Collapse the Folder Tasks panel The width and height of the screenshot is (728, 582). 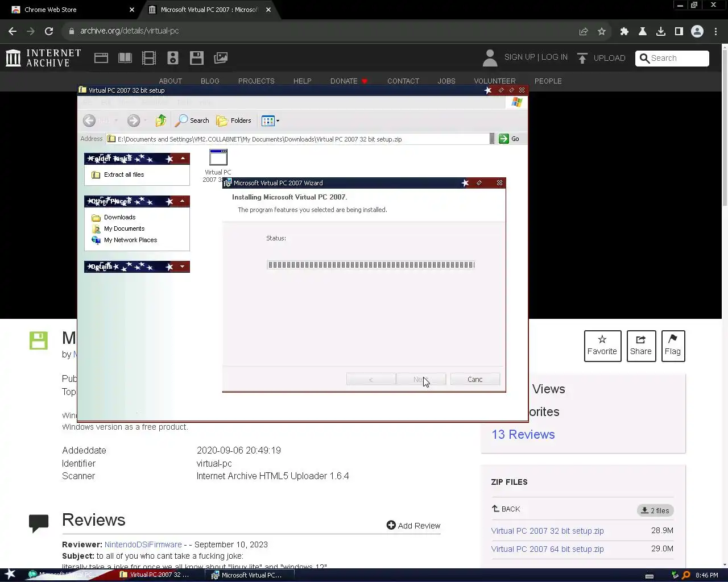coord(183,159)
